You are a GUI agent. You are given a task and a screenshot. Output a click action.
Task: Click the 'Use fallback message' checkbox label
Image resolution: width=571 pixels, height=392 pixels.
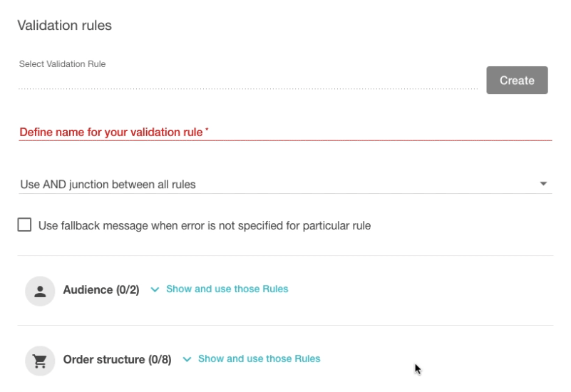pos(205,226)
